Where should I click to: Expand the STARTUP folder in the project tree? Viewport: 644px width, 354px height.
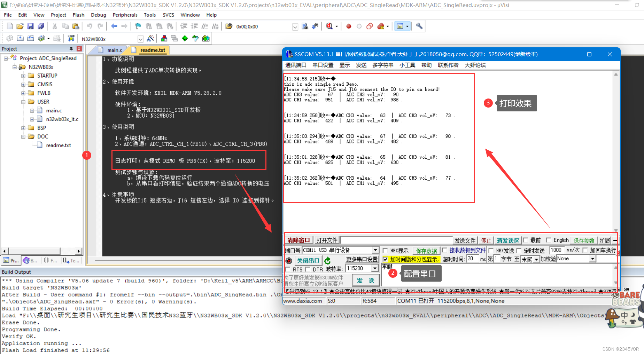point(23,76)
